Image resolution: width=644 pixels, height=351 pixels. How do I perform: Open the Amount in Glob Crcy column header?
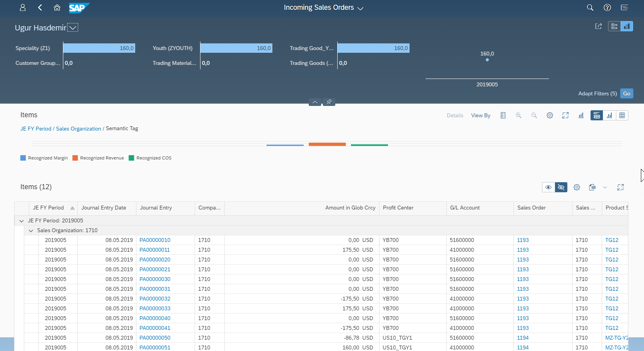click(x=302, y=208)
